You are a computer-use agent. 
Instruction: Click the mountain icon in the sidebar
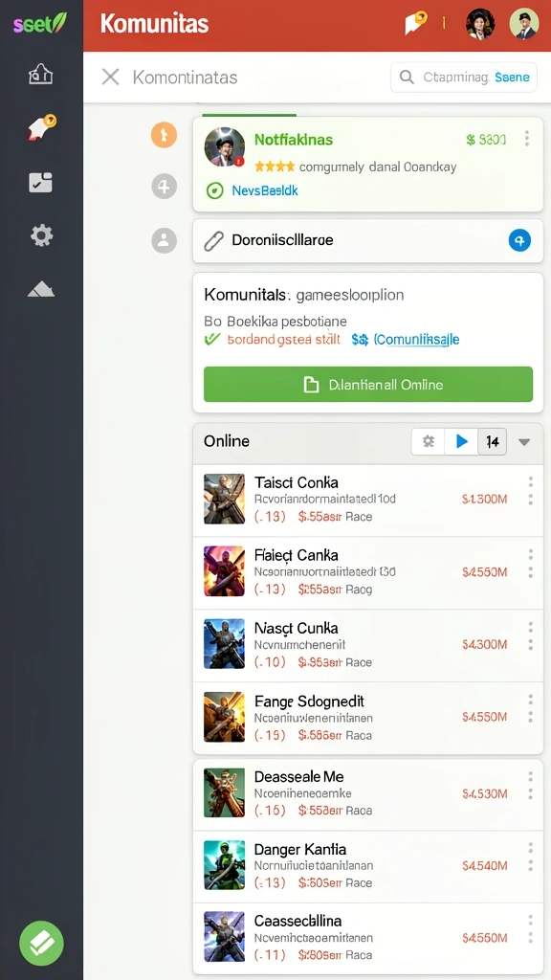[41, 289]
